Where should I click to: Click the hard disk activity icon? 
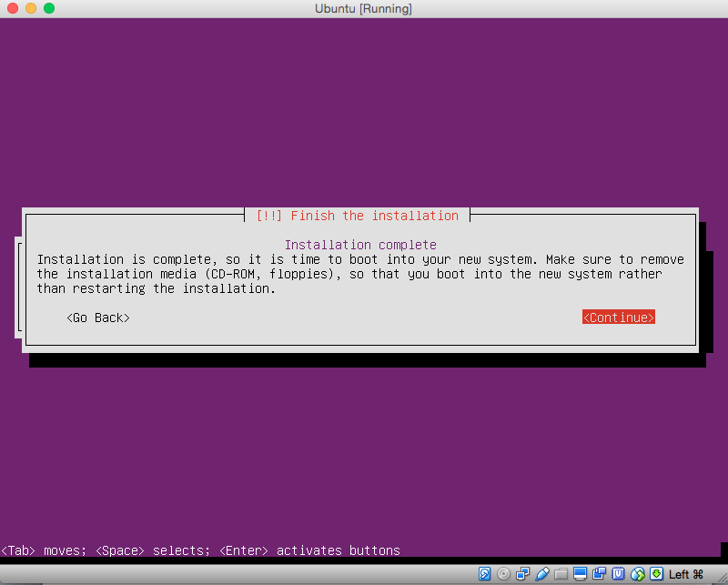(484, 574)
